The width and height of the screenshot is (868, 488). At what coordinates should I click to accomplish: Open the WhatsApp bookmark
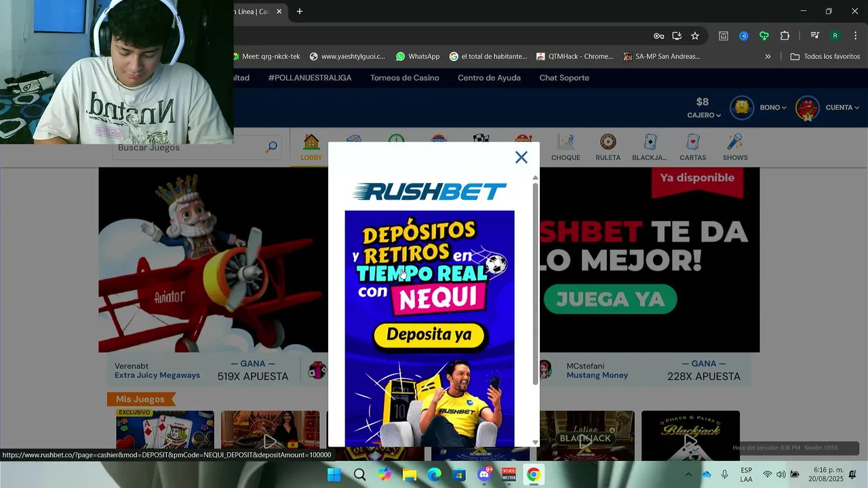[418, 56]
